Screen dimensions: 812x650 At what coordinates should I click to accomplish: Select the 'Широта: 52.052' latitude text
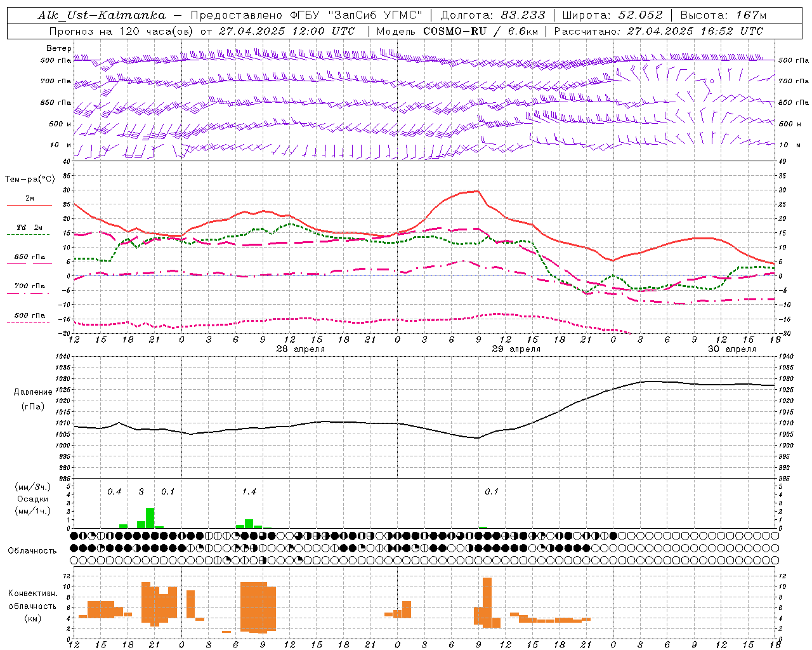pyautogui.click(x=612, y=15)
